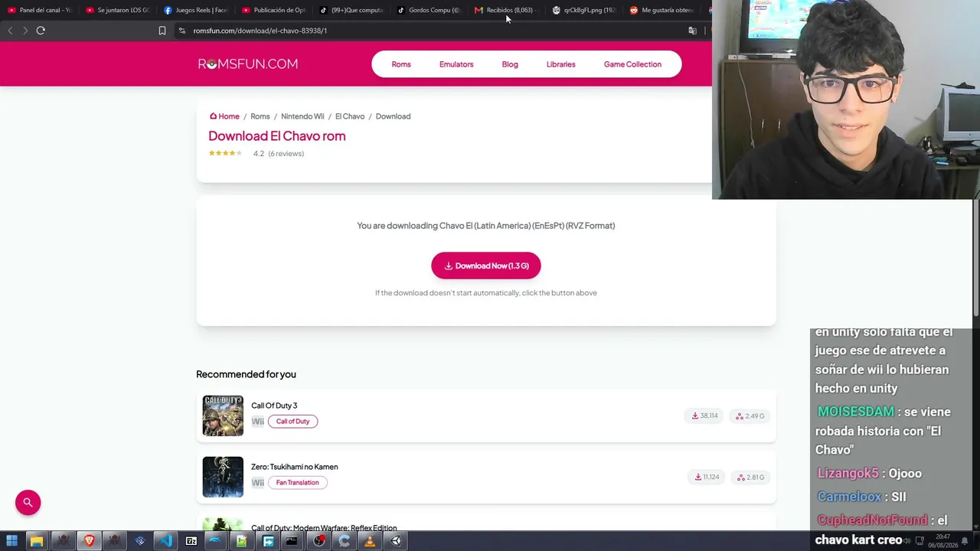This screenshot has width=980, height=551.
Task: Click the Wii platform icon for Zero: Tsukihami
Action: click(257, 483)
